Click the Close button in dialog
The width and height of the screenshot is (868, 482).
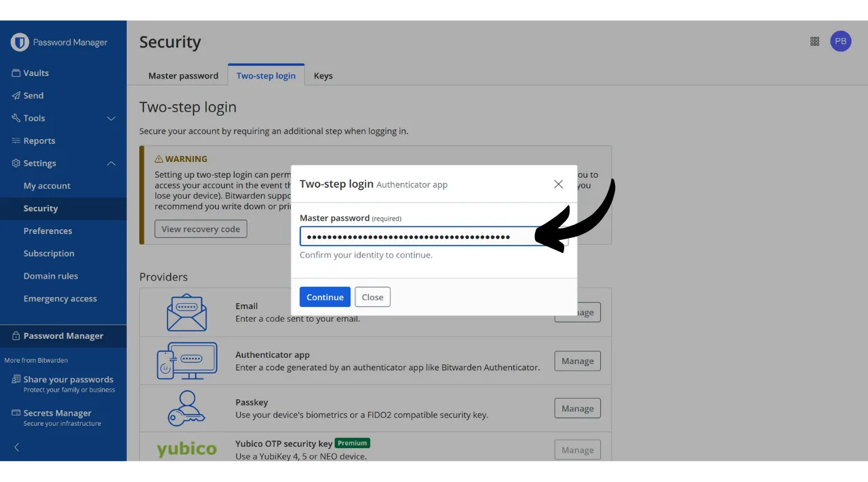point(372,297)
